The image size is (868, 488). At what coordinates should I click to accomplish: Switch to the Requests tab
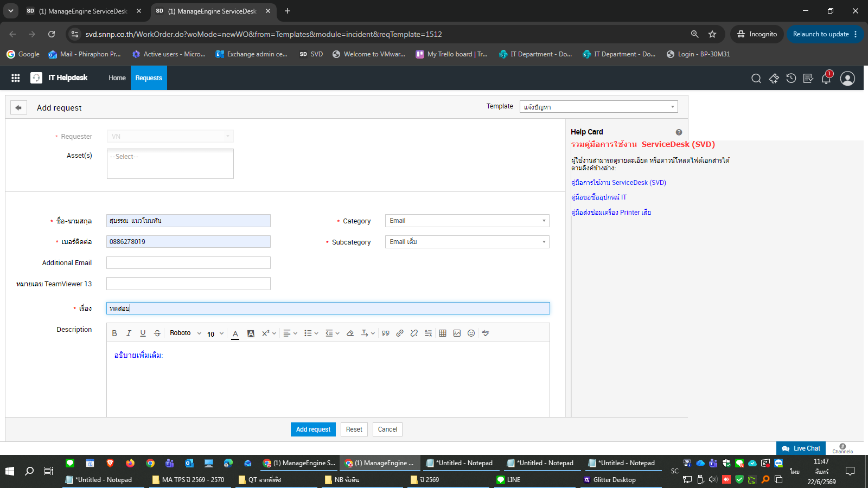[149, 78]
